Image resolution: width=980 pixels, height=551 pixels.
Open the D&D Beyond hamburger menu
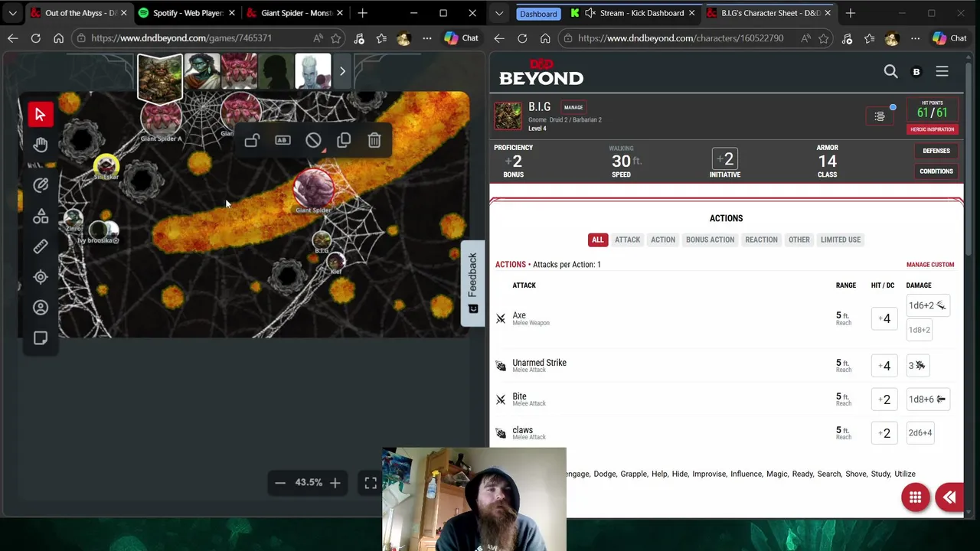pyautogui.click(x=942, y=71)
